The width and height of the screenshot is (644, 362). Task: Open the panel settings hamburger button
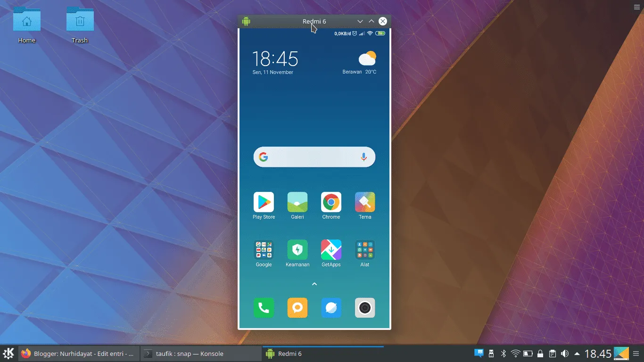pyautogui.click(x=636, y=354)
